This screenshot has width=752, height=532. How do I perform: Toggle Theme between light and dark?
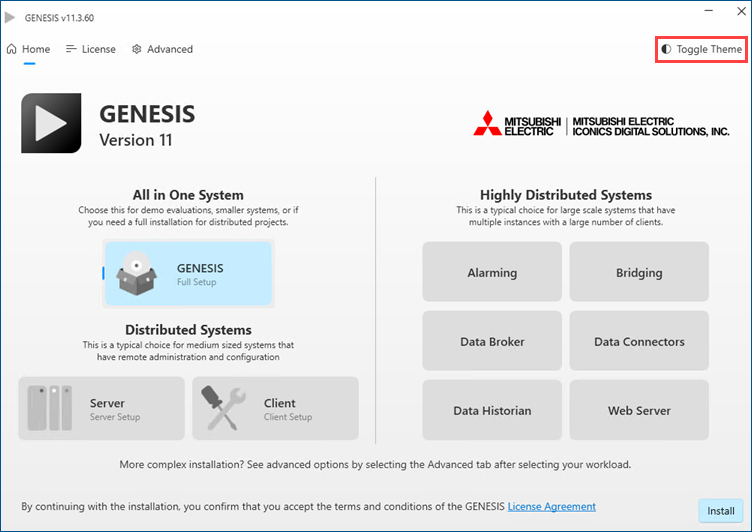[701, 49]
